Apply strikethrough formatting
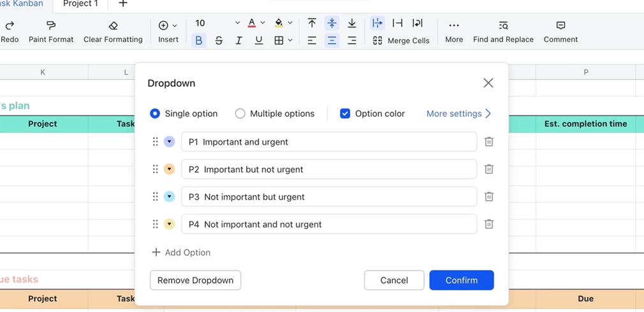The image size is (644, 312). 219,40
